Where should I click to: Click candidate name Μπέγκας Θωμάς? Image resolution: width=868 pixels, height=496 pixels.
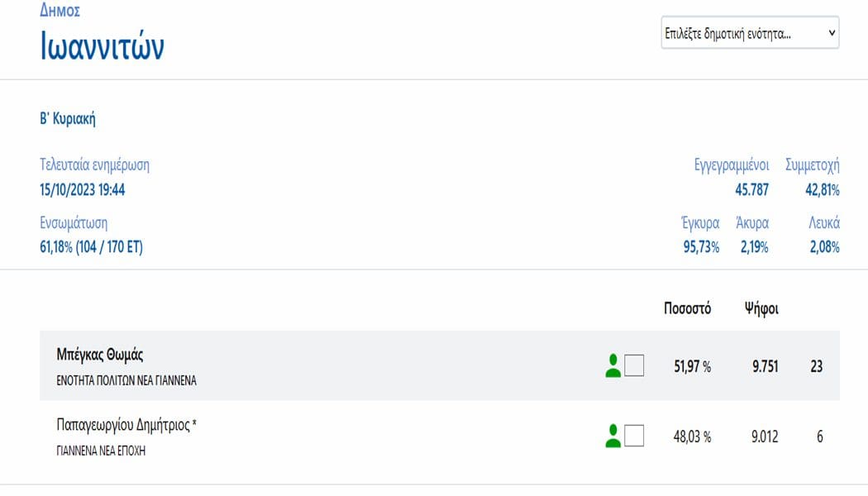[100, 355]
